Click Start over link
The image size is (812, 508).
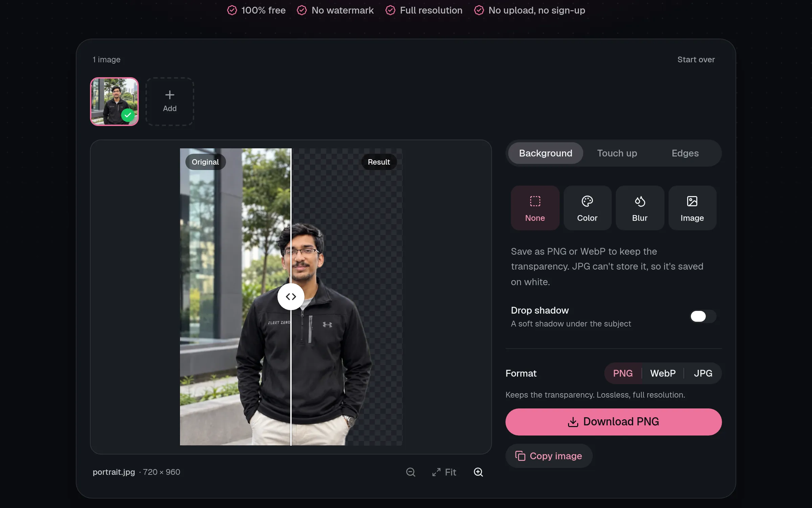pos(696,60)
